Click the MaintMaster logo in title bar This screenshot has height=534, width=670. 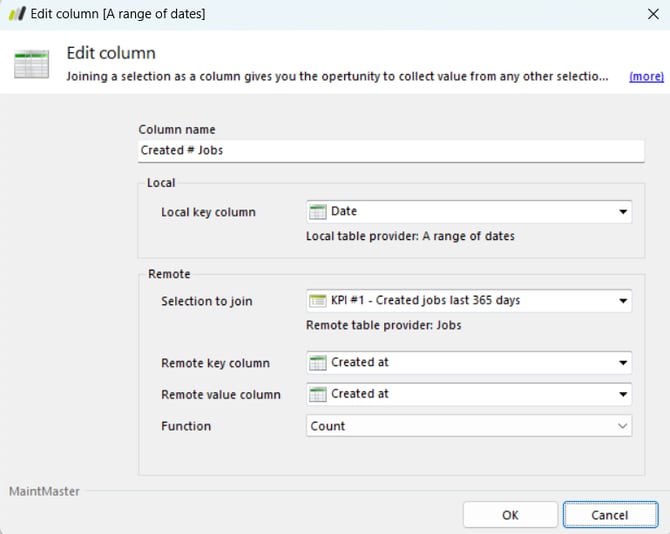click(16, 14)
